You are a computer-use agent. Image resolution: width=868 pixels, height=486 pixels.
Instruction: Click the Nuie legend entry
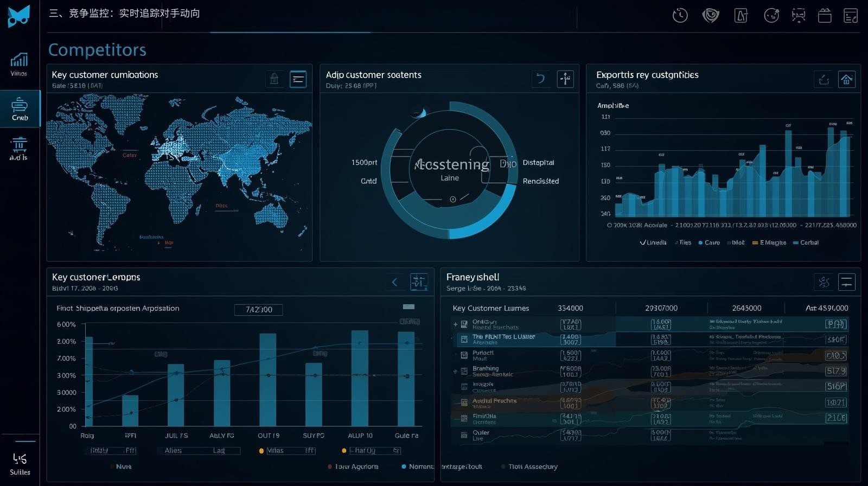120,466
